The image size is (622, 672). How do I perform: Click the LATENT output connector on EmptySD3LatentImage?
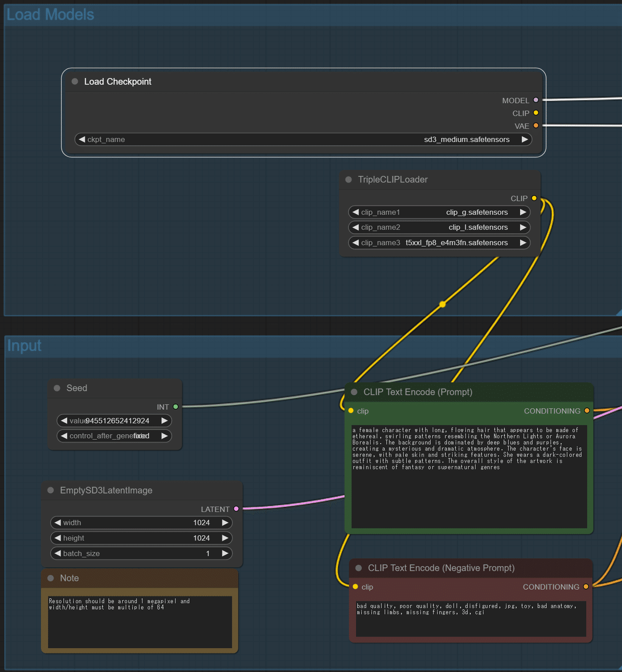(x=236, y=509)
